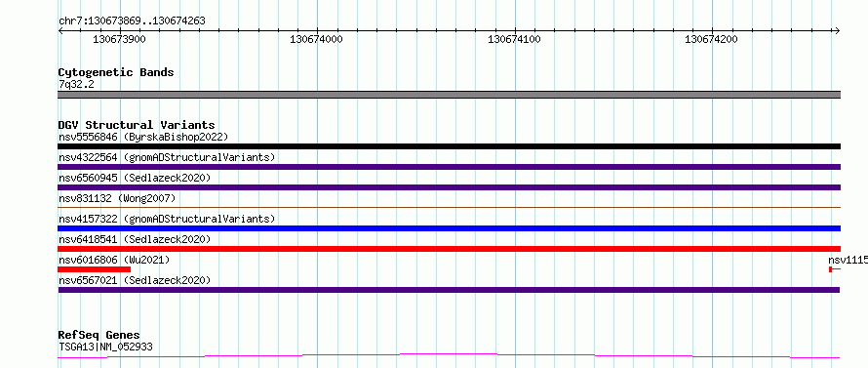The width and height of the screenshot is (868, 368).
Task: Click the blue nsv4157322 variant bar
Action: (x=449, y=228)
